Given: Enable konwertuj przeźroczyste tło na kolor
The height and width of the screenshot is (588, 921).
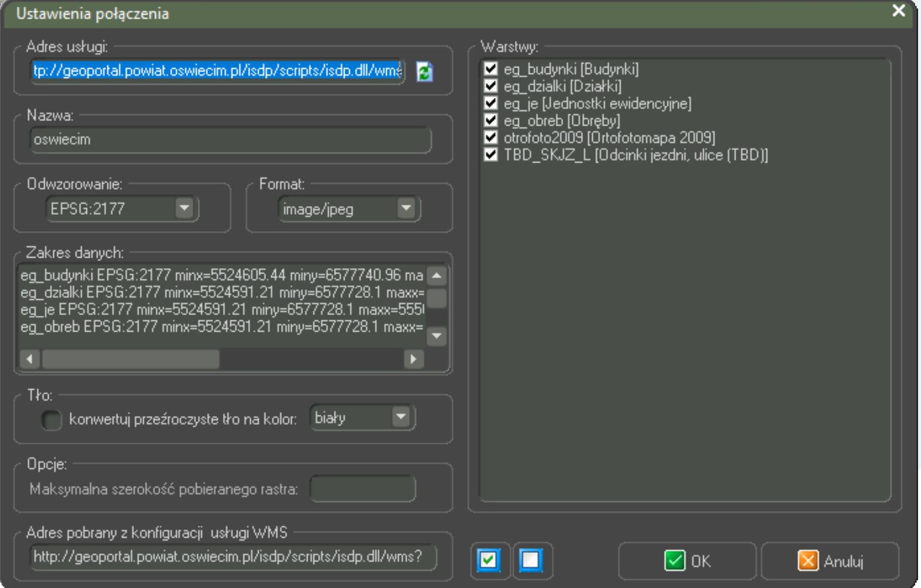Looking at the screenshot, I should pyautogui.click(x=52, y=420).
